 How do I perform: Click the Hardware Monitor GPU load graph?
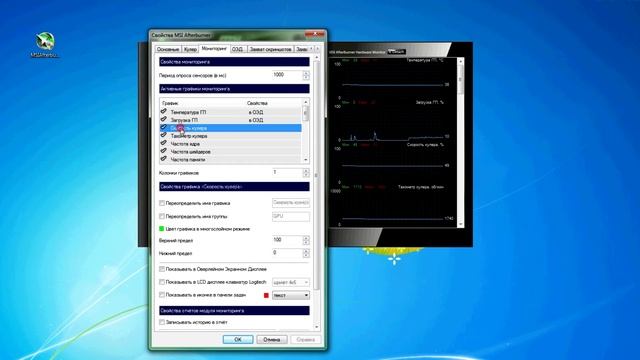pos(392,122)
